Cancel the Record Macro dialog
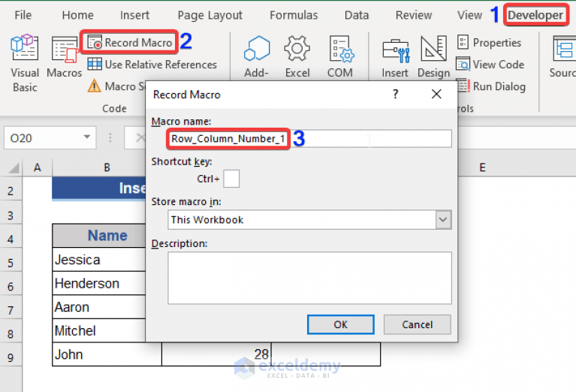This screenshot has height=392, width=576. click(417, 324)
